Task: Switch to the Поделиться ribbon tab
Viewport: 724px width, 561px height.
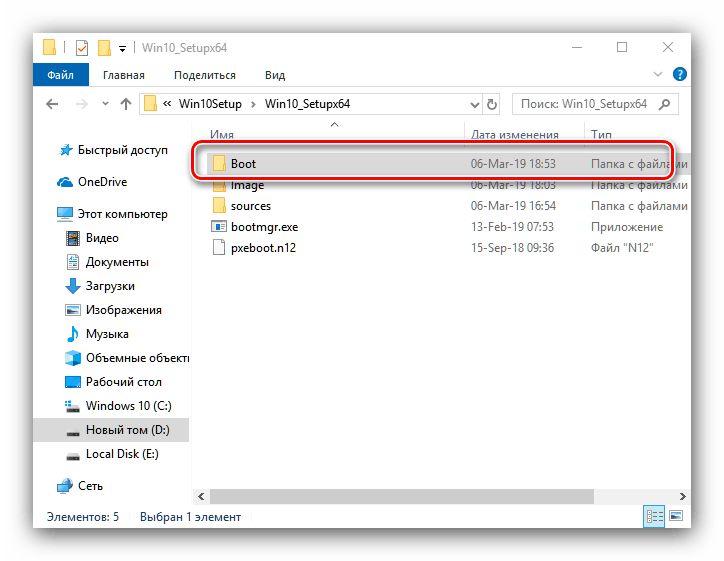Action: (x=205, y=75)
